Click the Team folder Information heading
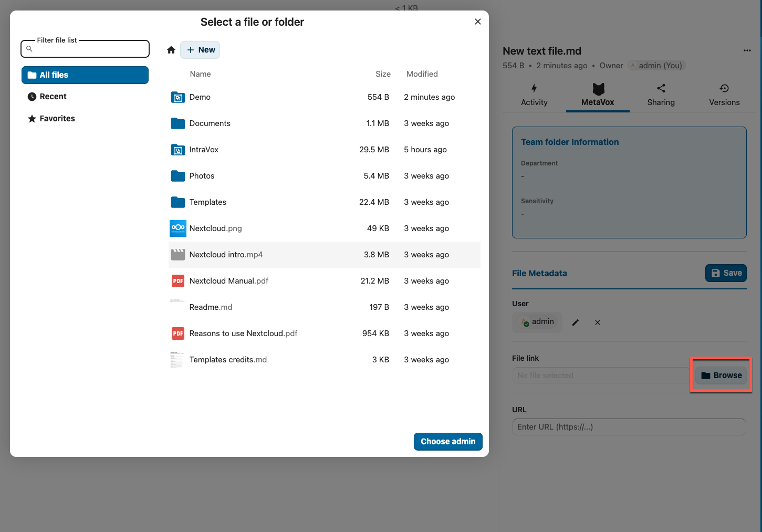Screen dimensions: 762x532 [570, 142]
